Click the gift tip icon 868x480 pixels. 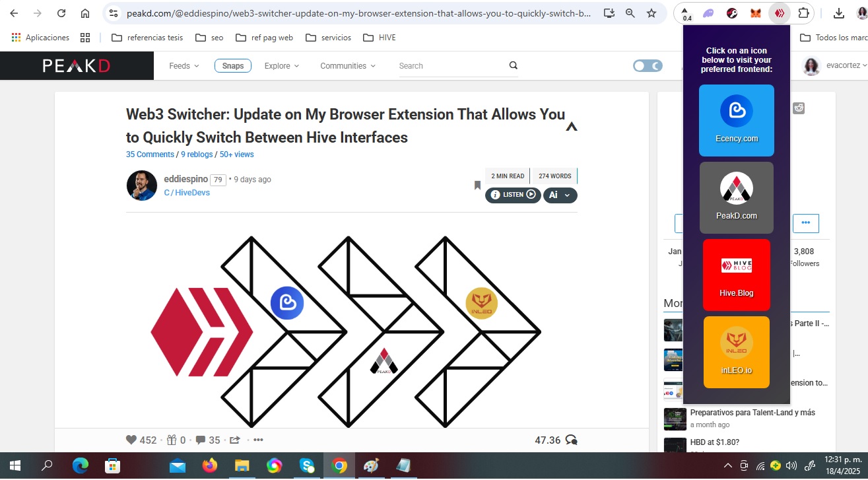tap(172, 440)
